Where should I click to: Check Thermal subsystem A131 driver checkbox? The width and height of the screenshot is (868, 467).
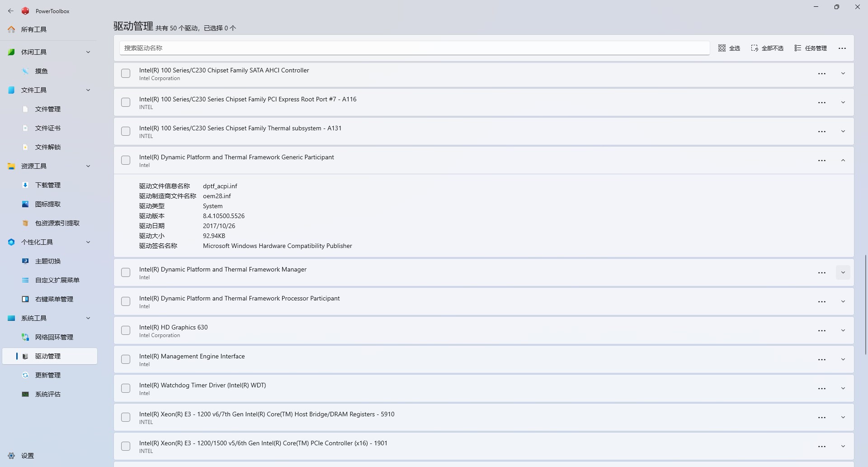[126, 131]
